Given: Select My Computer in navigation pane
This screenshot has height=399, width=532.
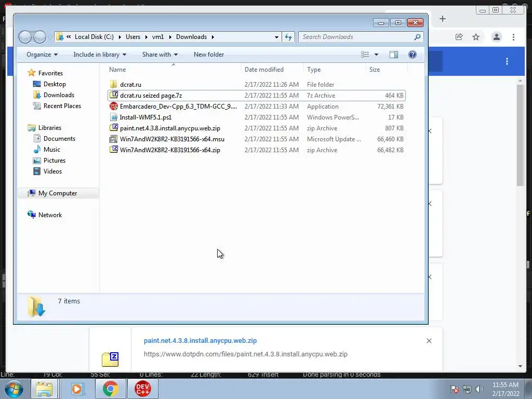Looking at the screenshot, I should (x=58, y=193).
